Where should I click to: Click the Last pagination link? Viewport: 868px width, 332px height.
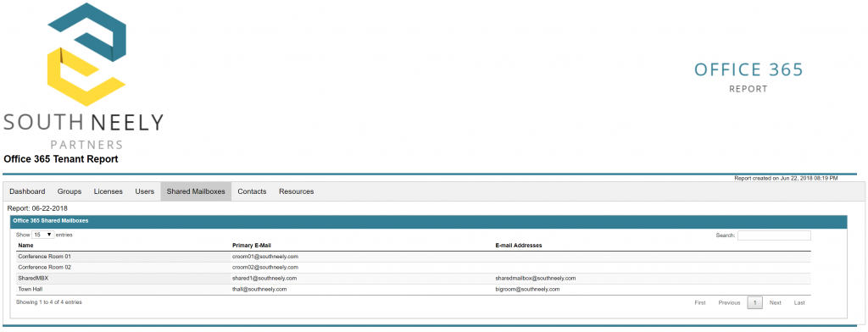[799, 302]
